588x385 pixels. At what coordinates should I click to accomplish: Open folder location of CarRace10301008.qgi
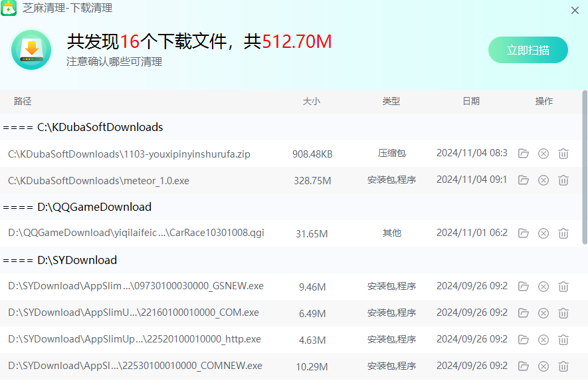click(524, 233)
